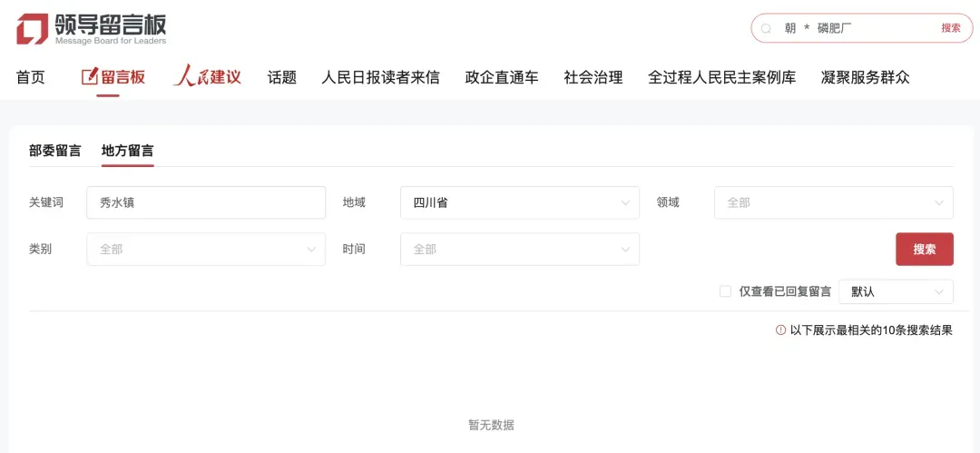Open the 领域 dropdown
The image size is (980, 453).
(833, 202)
